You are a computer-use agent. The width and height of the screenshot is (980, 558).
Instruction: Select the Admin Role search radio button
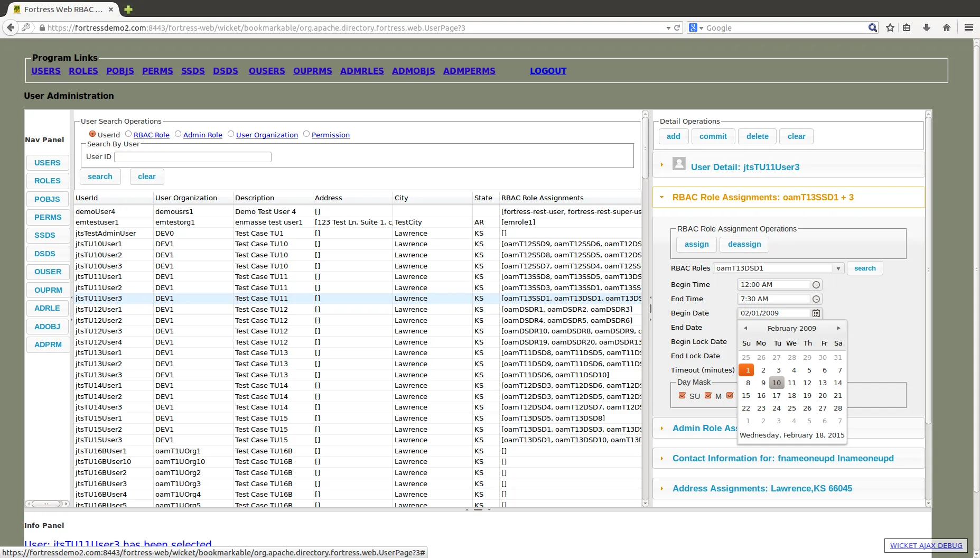click(178, 134)
